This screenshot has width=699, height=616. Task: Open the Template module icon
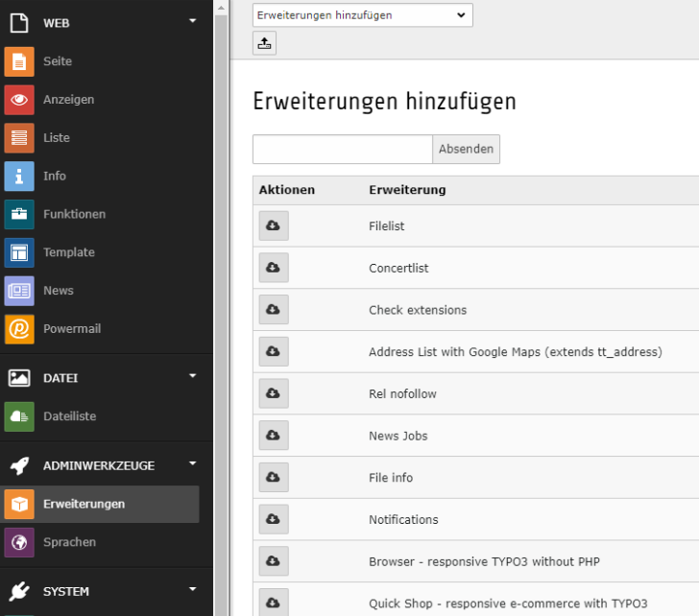(19, 252)
